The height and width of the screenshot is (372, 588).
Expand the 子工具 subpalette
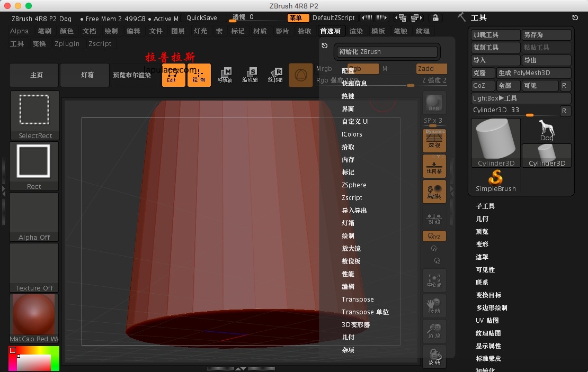(x=485, y=206)
